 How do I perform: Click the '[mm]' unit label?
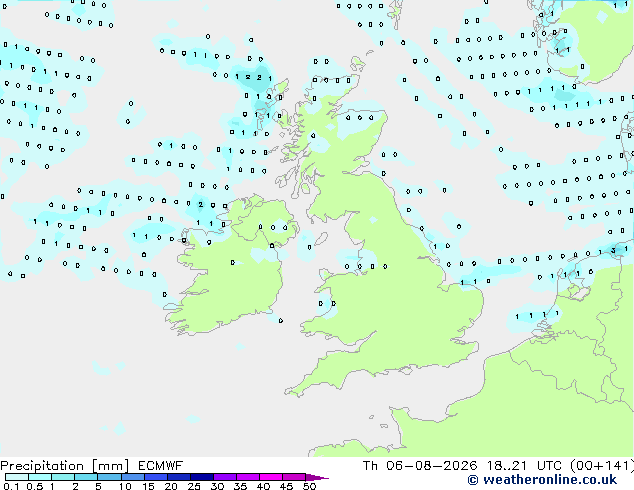[x=111, y=466]
